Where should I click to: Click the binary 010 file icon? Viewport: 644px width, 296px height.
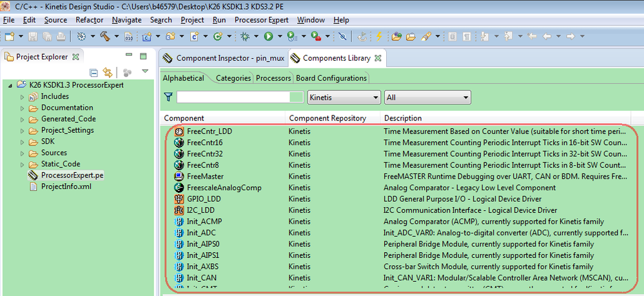click(x=128, y=37)
